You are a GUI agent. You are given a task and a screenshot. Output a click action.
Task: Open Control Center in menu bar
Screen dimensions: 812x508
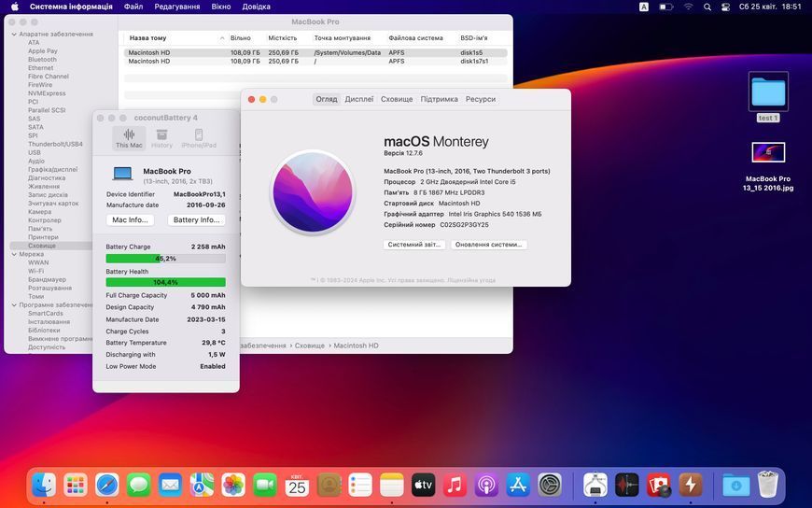(x=725, y=7)
